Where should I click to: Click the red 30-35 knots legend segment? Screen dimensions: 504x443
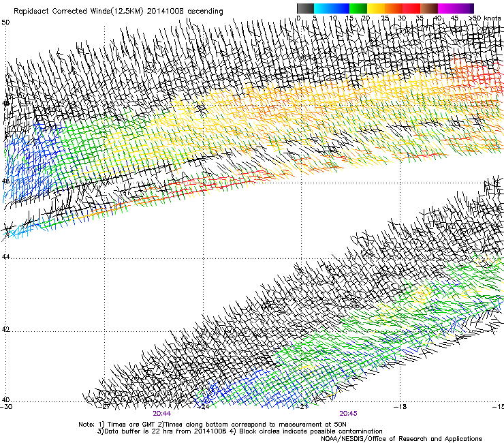tap(411, 8)
